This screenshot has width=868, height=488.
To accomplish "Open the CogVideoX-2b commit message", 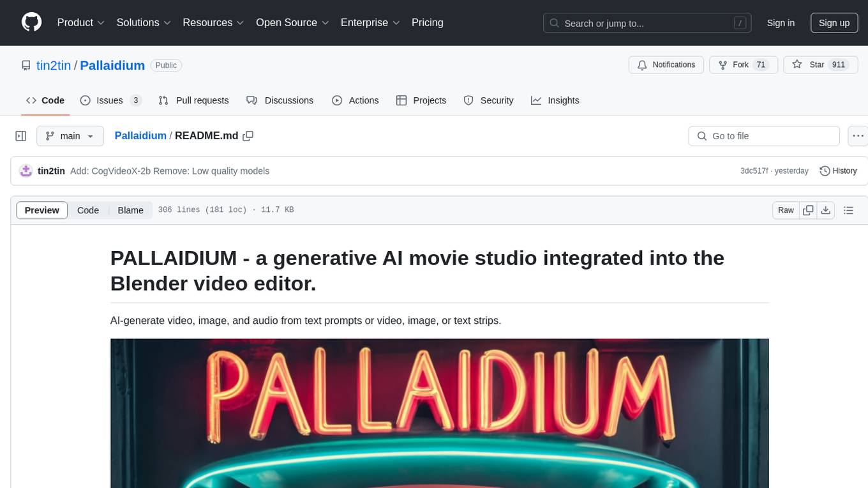I will [x=170, y=171].
